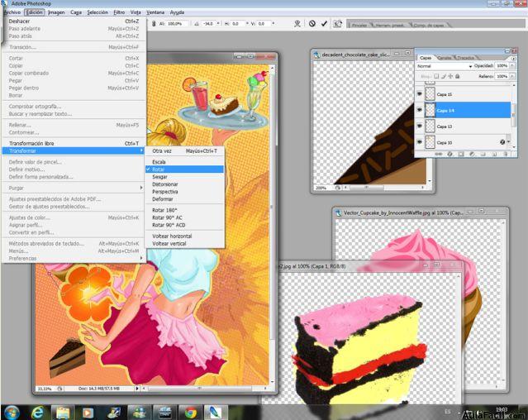Open Imagen menu

tap(56, 12)
